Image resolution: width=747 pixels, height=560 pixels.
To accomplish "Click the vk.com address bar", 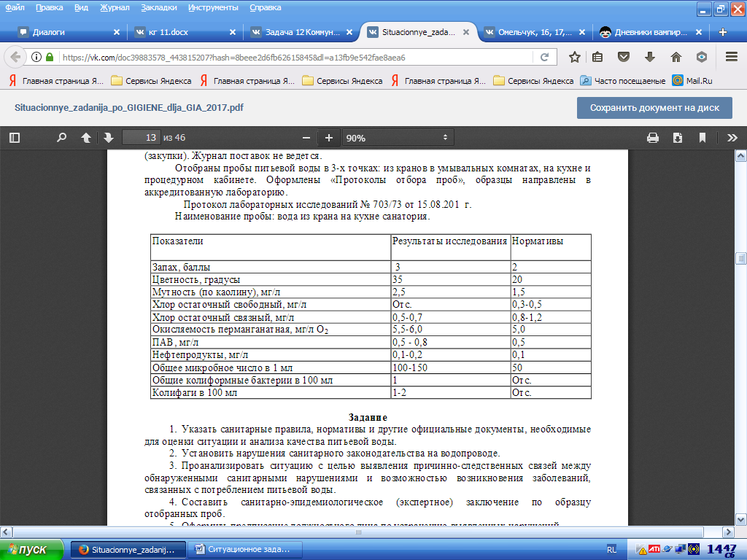I will point(295,58).
